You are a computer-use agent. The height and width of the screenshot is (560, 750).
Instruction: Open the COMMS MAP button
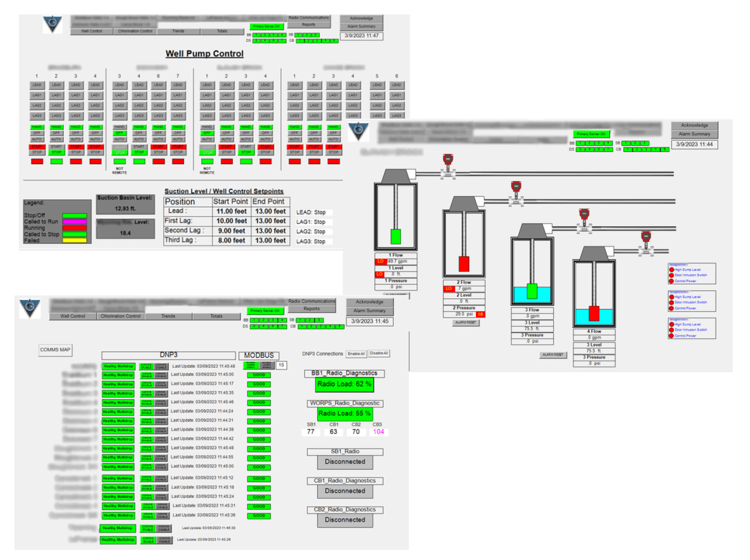click(x=55, y=350)
